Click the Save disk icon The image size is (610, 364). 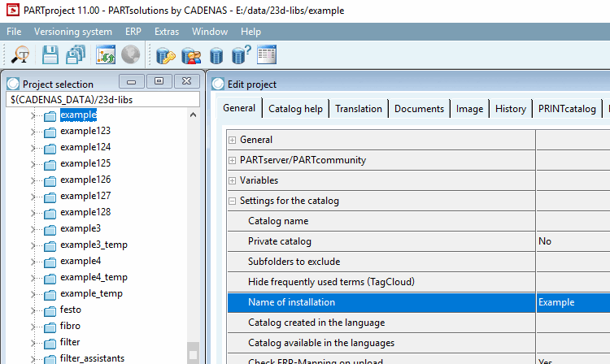tap(50, 54)
